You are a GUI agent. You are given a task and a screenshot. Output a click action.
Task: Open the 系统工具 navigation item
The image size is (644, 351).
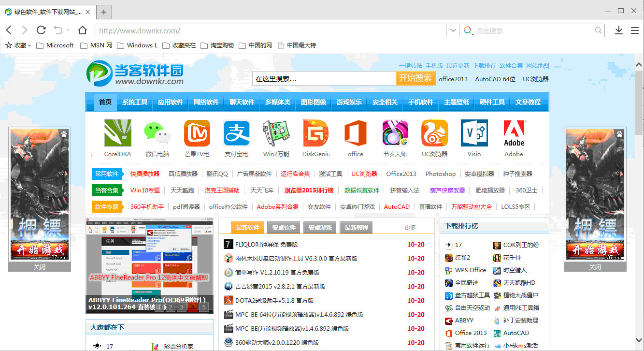[135, 102]
